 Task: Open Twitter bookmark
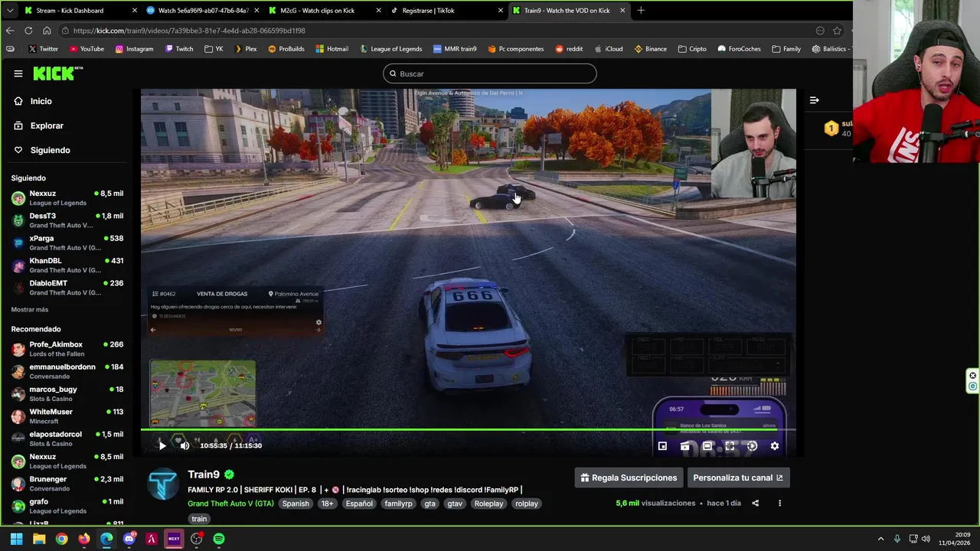tap(43, 49)
